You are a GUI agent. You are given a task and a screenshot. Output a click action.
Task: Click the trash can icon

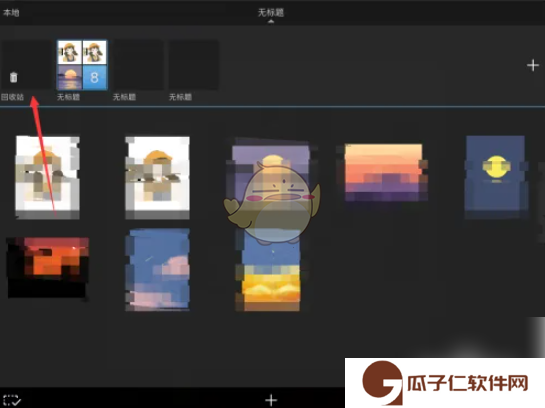[x=14, y=77]
